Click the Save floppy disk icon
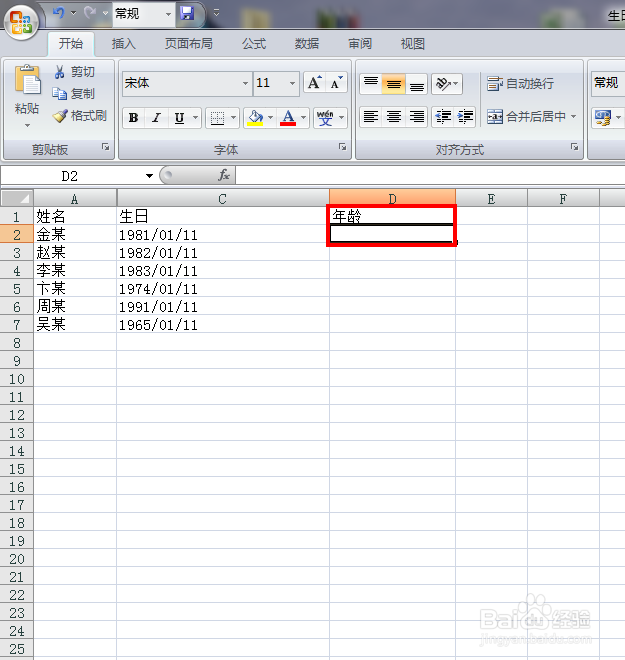The height and width of the screenshot is (660, 625). pyautogui.click(x=187, y=13)
